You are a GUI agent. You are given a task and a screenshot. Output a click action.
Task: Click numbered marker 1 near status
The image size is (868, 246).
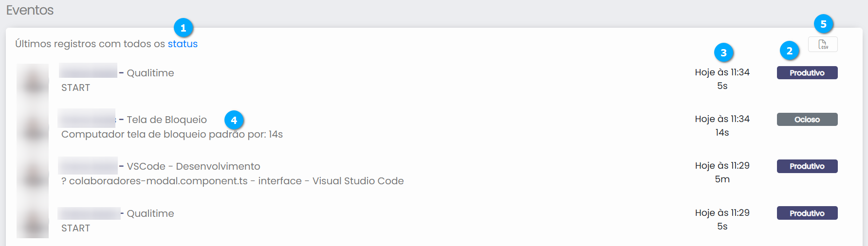click(x=183, y=28)
